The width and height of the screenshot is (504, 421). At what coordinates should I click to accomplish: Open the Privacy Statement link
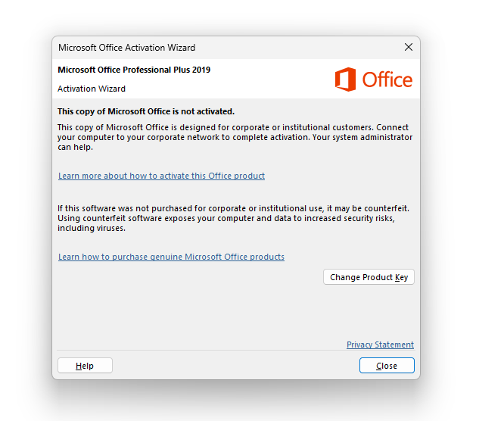(x=380, y=345)
